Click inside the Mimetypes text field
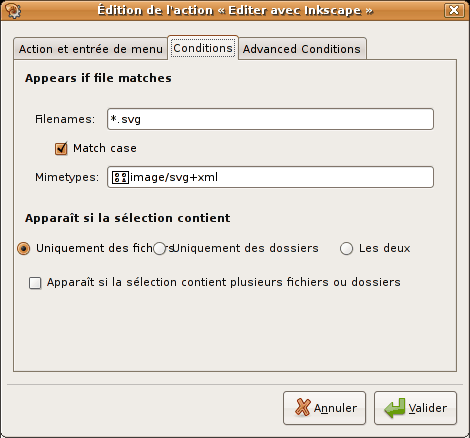 pos(270,177)
